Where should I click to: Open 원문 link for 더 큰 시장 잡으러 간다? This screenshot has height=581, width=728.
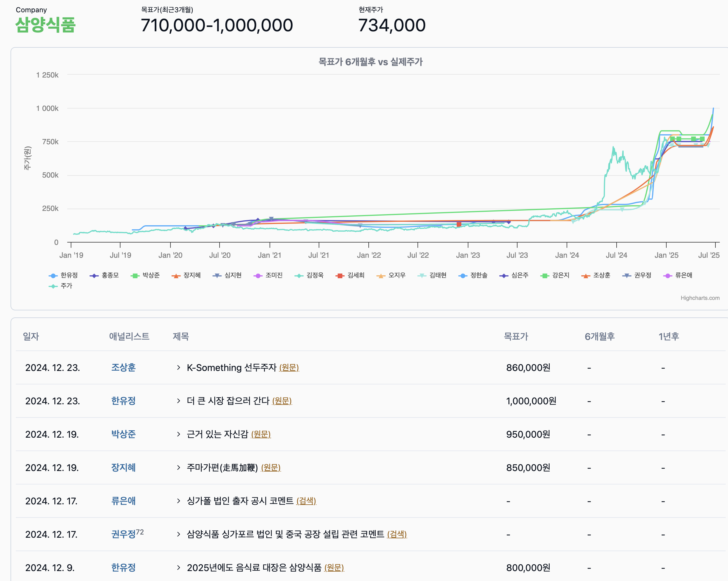tap(282, 401)
